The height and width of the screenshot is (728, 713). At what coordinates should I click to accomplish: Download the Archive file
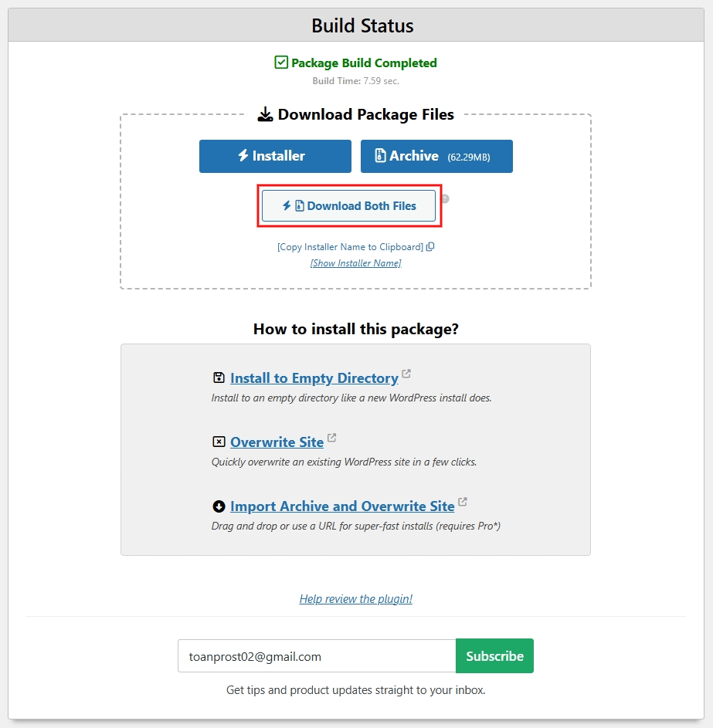click(436, 156)
